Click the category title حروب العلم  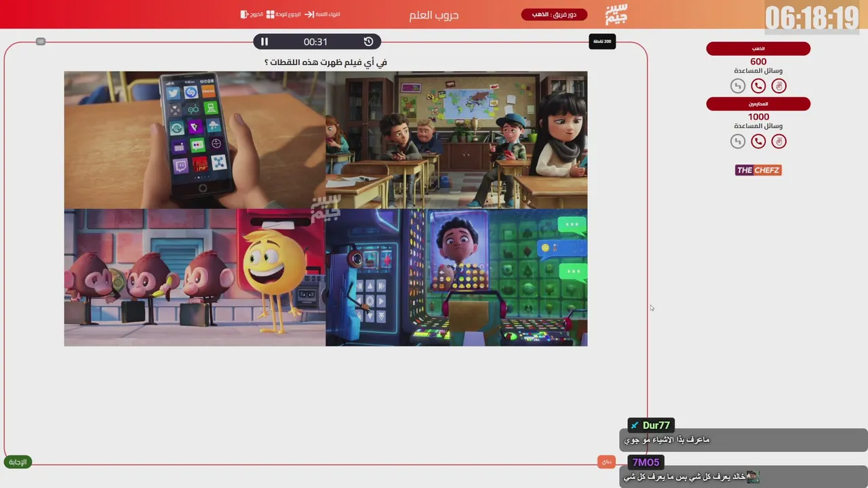(x=434, y=15)
